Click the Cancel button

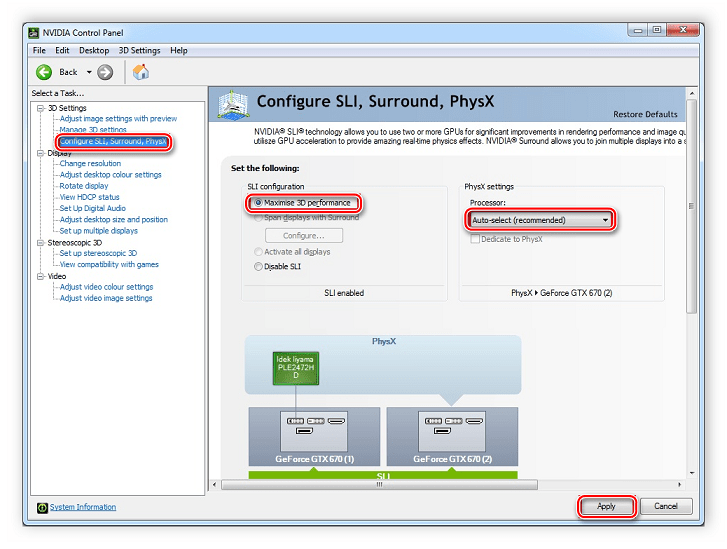pos(666,506)
